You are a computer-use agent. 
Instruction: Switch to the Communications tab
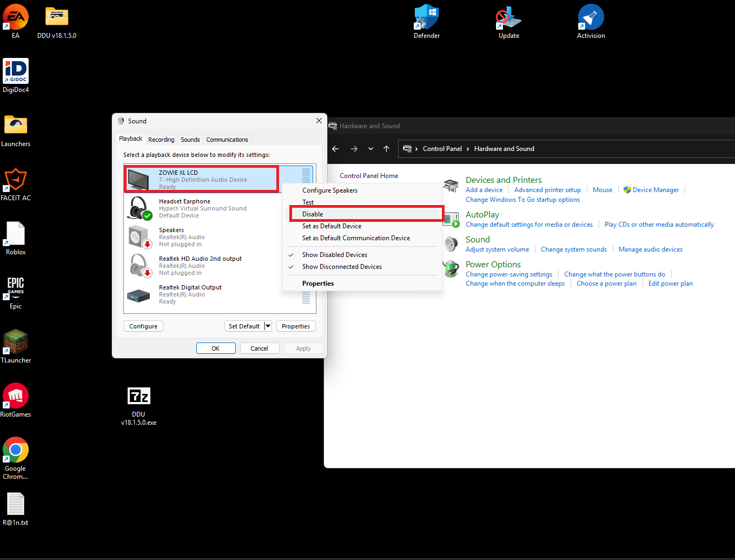(227, 140)
